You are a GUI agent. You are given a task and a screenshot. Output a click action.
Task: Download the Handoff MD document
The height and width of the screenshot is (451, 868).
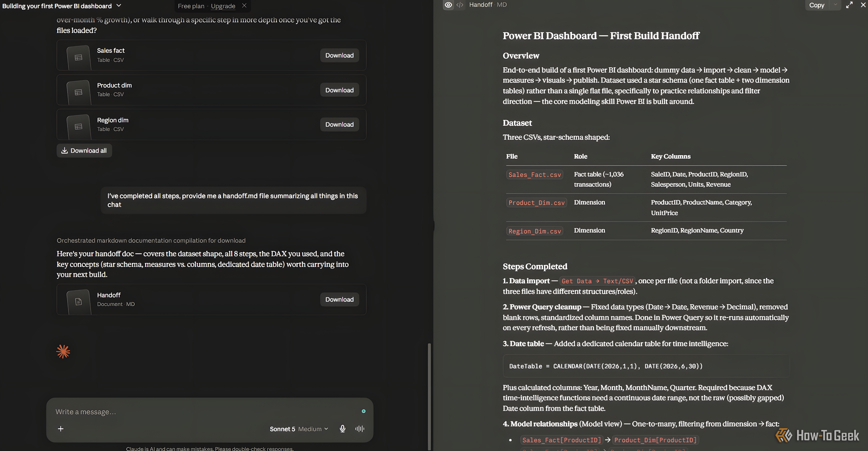coord(339,299)
